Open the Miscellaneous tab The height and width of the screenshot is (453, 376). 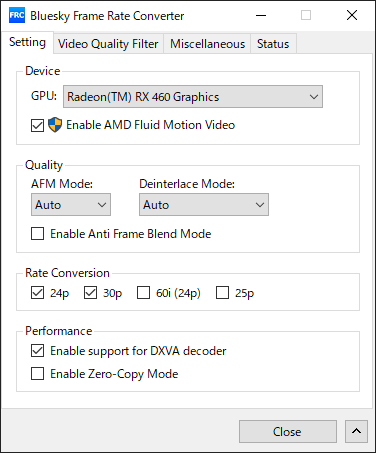pyautogui.click(x=207, y=44)
